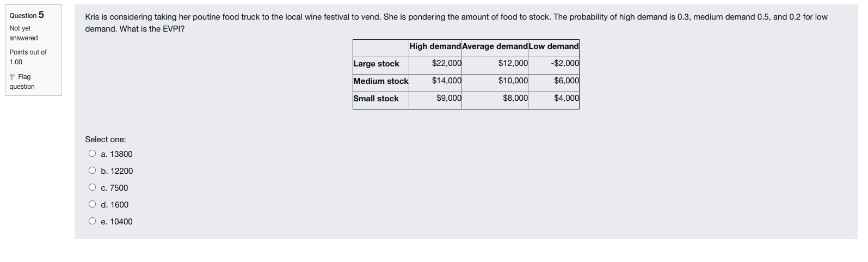Choose radio button b. 12200
Viewport: 868px width, 262px height.
point(93,171)
